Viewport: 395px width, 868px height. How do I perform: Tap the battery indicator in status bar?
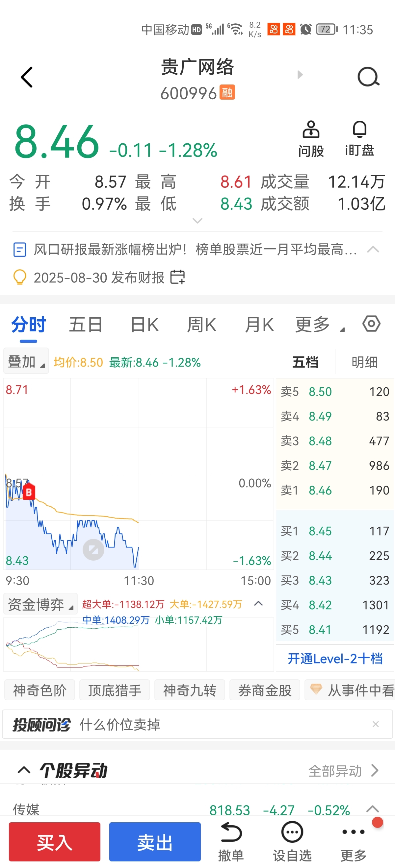click(327, 29)
